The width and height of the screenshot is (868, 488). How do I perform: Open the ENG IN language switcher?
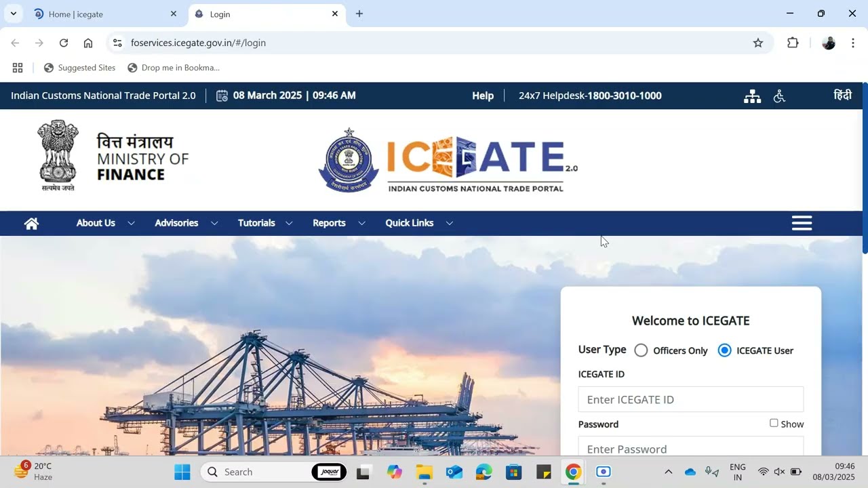tap(738, 472)
